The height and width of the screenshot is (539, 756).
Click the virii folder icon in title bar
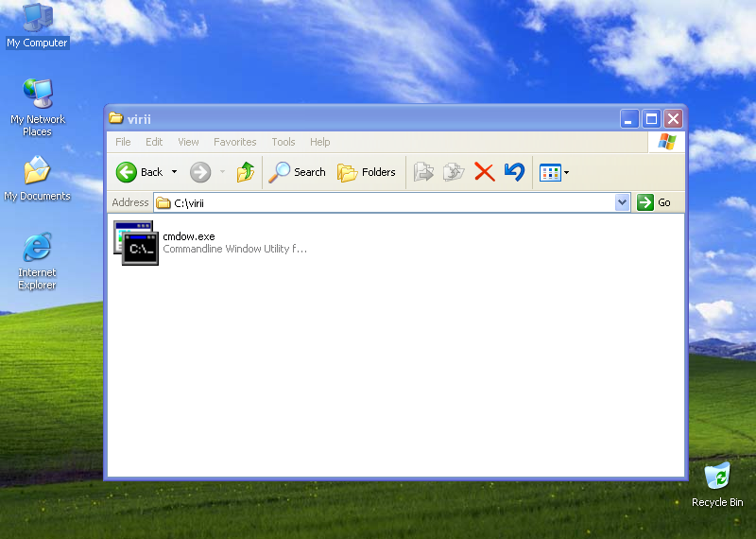coord(115,118)
